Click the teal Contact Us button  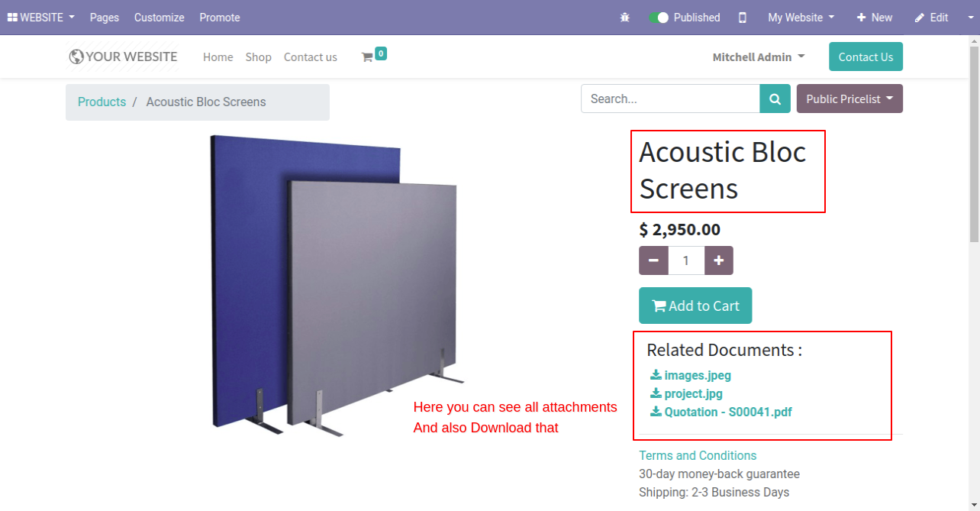866,57
